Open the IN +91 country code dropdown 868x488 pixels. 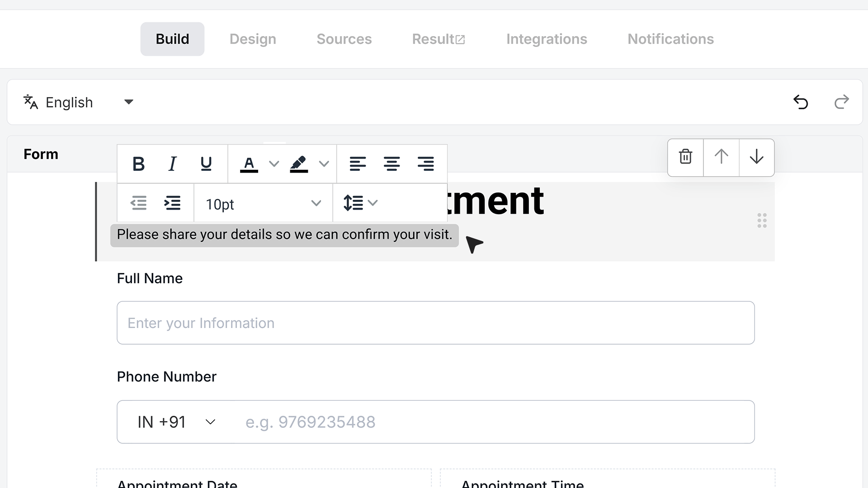[x=176, y=422]
